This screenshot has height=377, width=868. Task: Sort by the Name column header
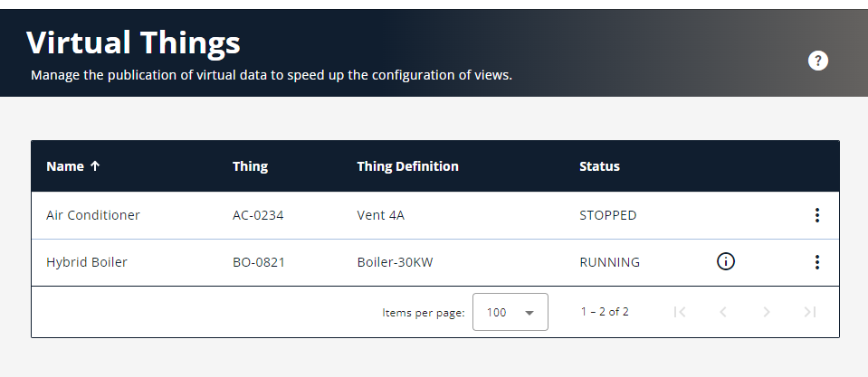click(x=64, y=166)
